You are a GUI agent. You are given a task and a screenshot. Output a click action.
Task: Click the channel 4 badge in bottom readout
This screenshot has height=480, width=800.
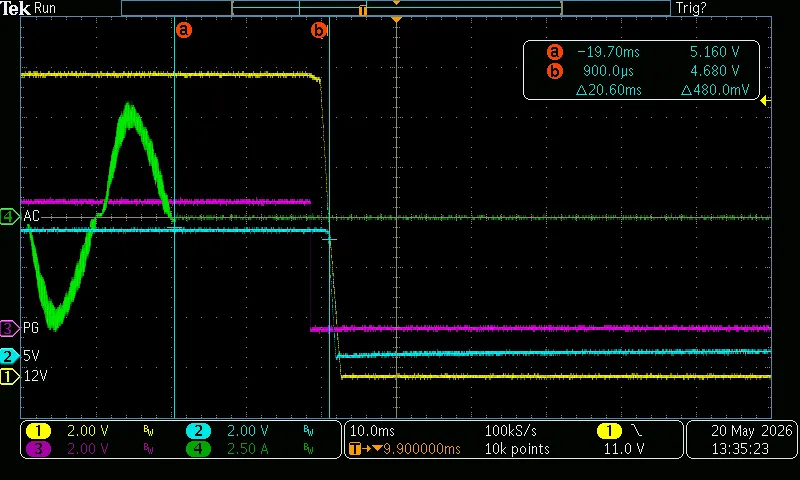coord(198,449)
